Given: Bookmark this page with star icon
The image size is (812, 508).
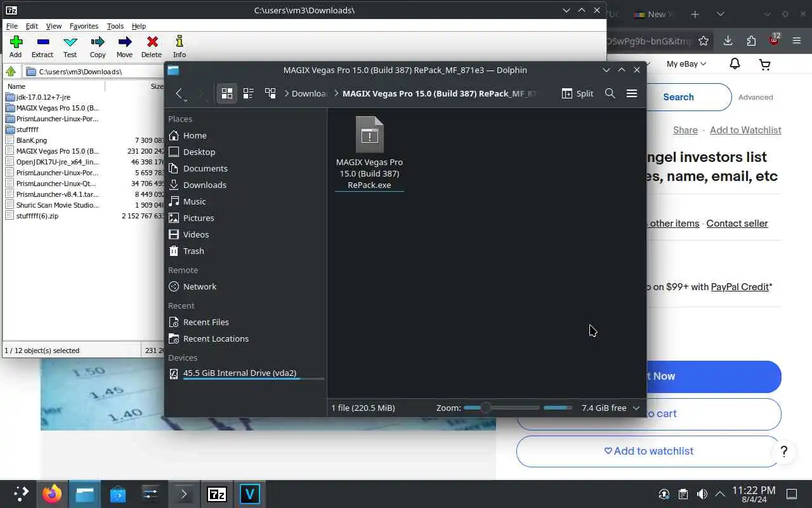Looking at the screenshot, I should (x=703, y=41).
